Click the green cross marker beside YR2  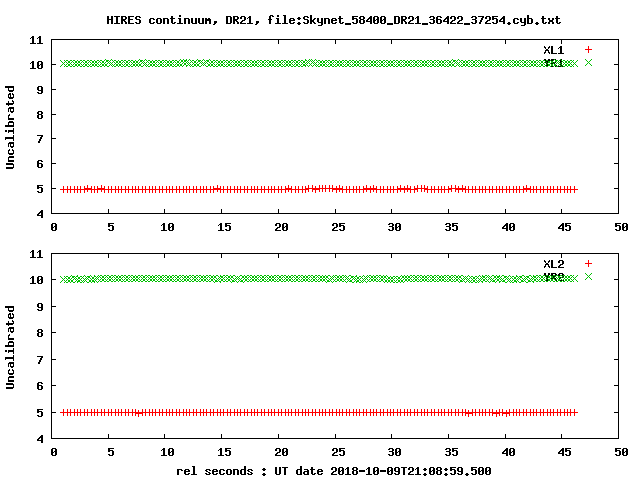588,277
